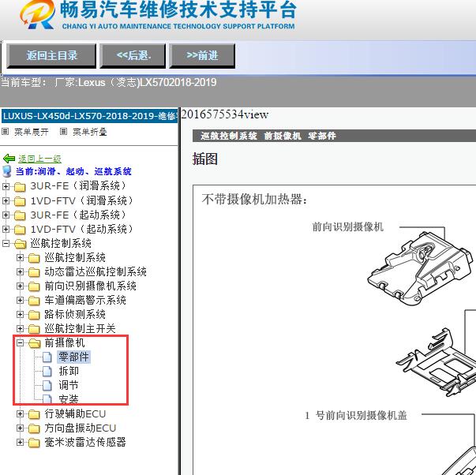Click the 1 号前向识别摄像机盖 label
Screen dimensions: 476x475
[x=356, y=415]
